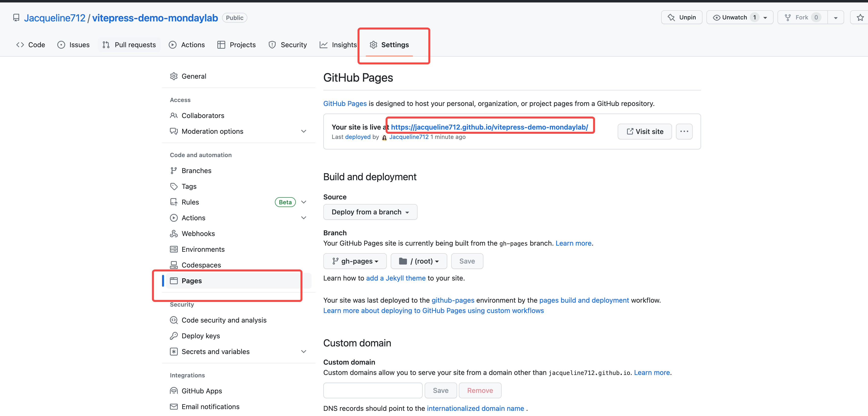Open the Unwatch dropdown arrow
Viewport: 868px width, 416px height.
click(x=765, y=17)
